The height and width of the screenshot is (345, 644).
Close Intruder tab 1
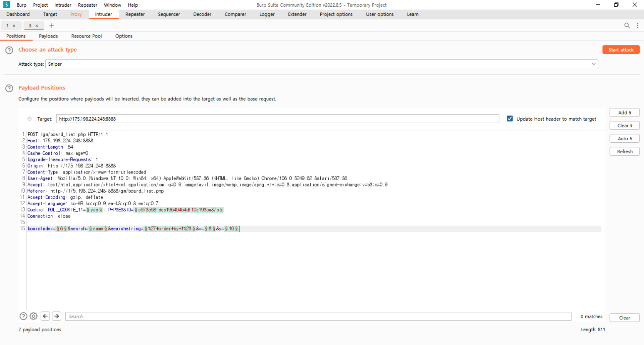tap(14, 26)
